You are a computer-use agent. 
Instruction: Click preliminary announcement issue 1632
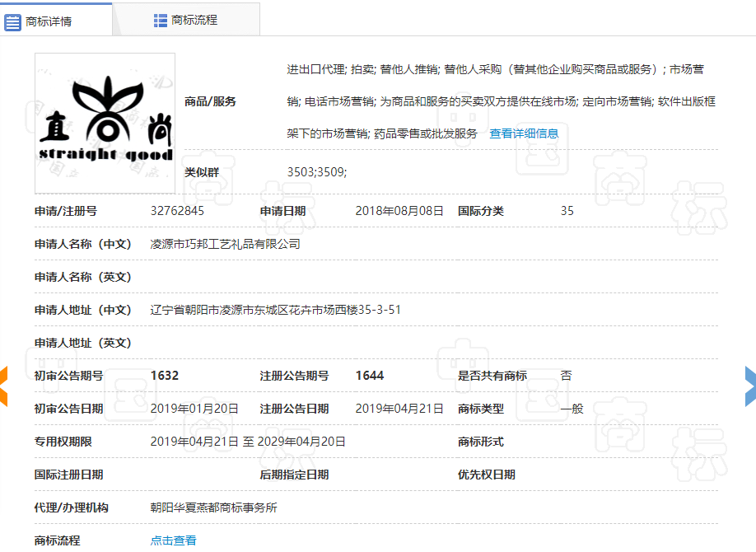(x=165, y=376)
